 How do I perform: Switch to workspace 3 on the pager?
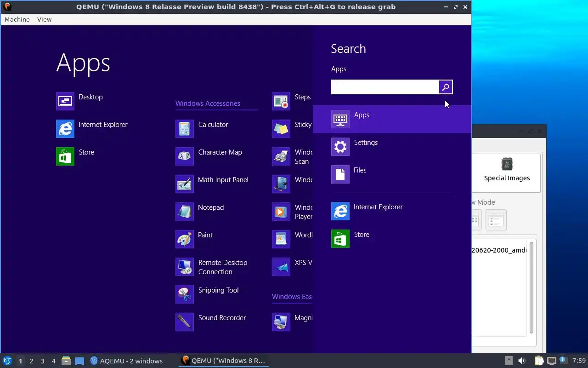click(42, 361)
